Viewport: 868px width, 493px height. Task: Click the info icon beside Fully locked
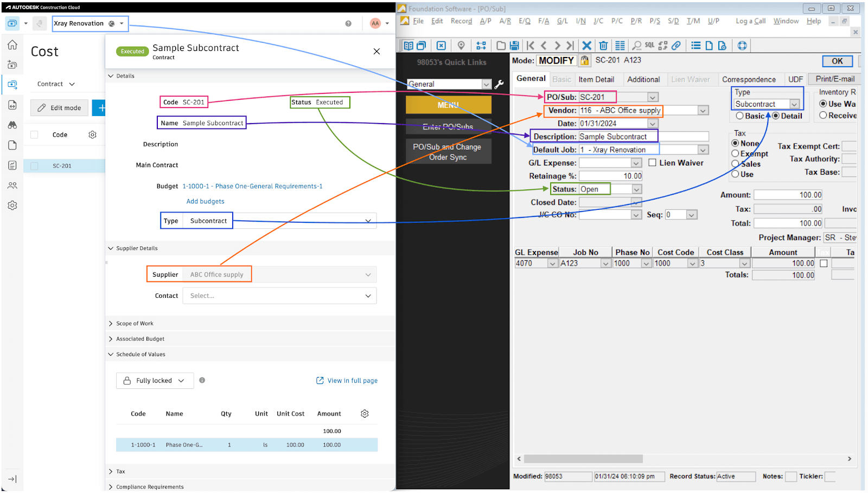coord(202,380)
